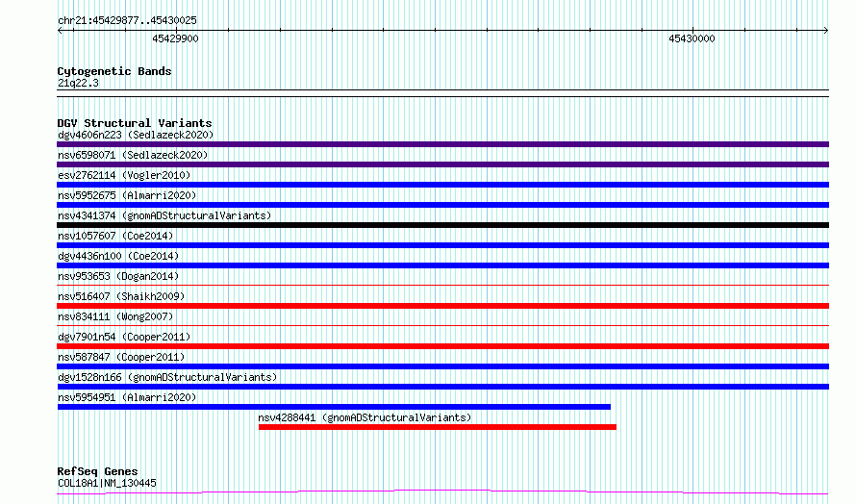
Task: Open variant nsv516407 (Shaikh2009) label
Action: coord(121,296)
